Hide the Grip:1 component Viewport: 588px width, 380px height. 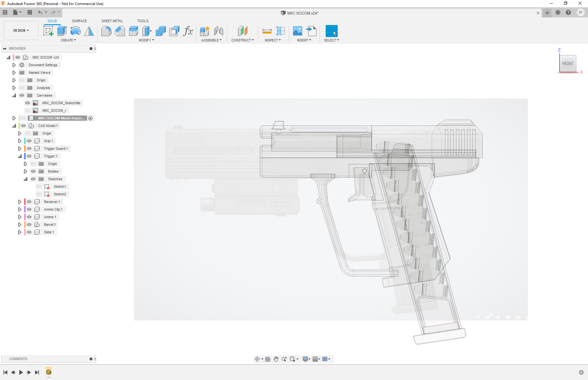click(29, 141)
